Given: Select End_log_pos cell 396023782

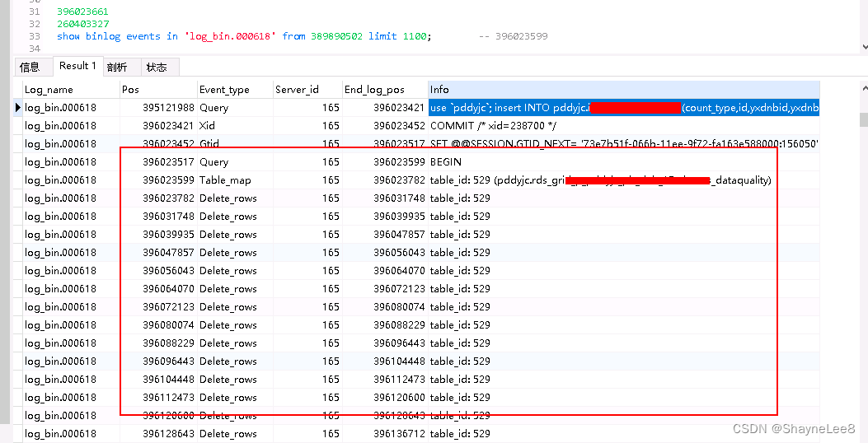Looking at the screenshot, I should point(385,180).
